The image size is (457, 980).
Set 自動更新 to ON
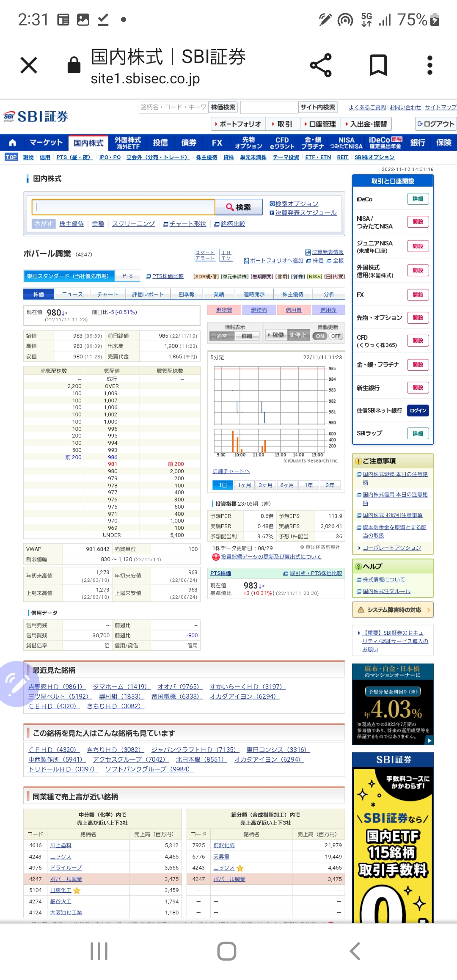[320, 336]
